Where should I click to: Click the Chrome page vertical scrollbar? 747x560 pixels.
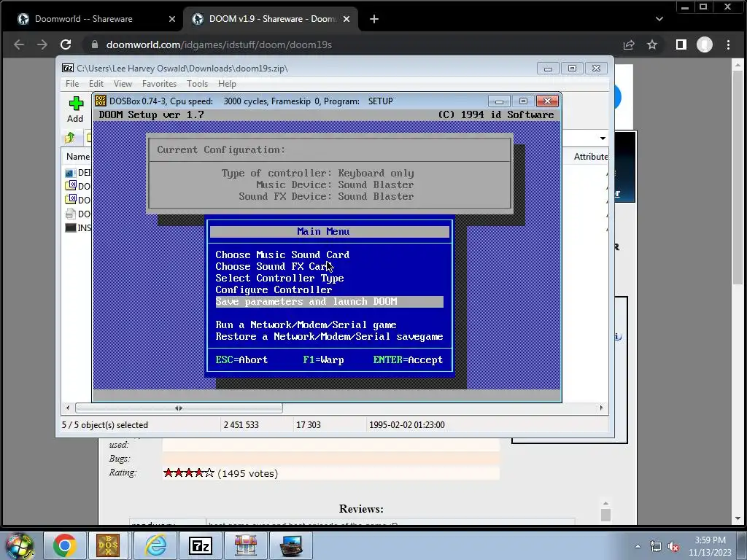(738, 176)
